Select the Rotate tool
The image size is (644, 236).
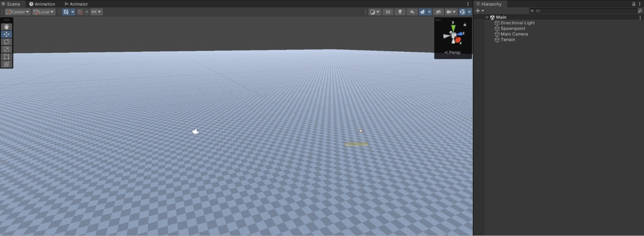[x=6, y=42]
